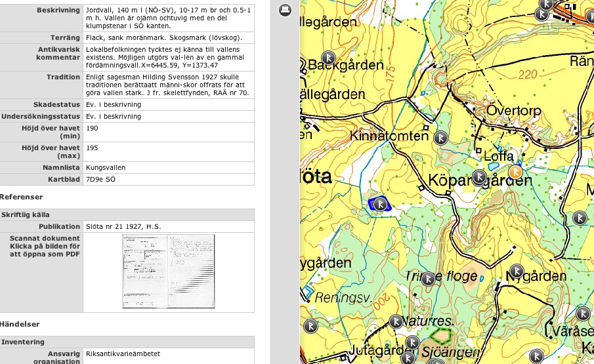Image resolution: width=594 pixels, height=364 pixels.
Task: Click the Referenser section heading
Action: [22, 197]
